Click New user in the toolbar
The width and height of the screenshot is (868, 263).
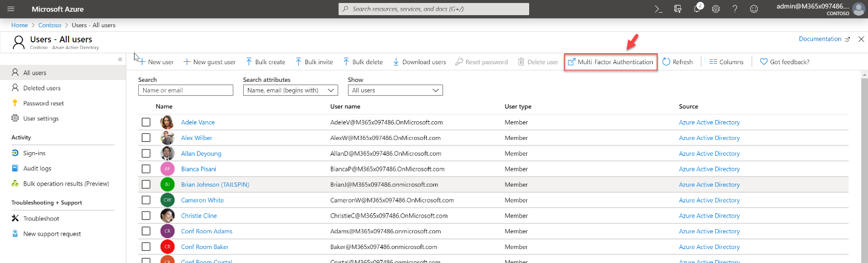pyautogui.click(x=156, y=62)
